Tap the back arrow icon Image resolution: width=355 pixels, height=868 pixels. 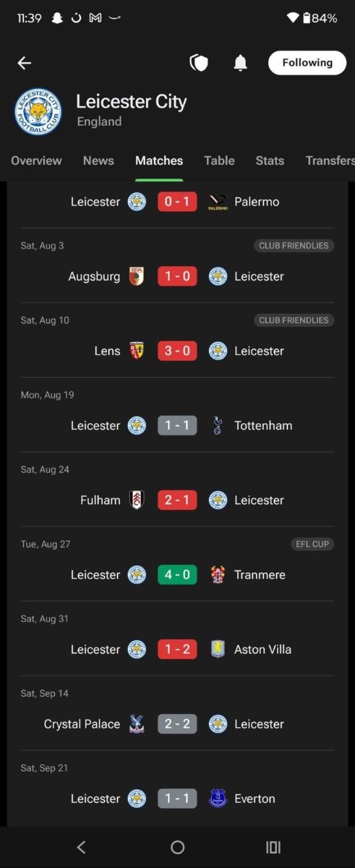[25, 63]
